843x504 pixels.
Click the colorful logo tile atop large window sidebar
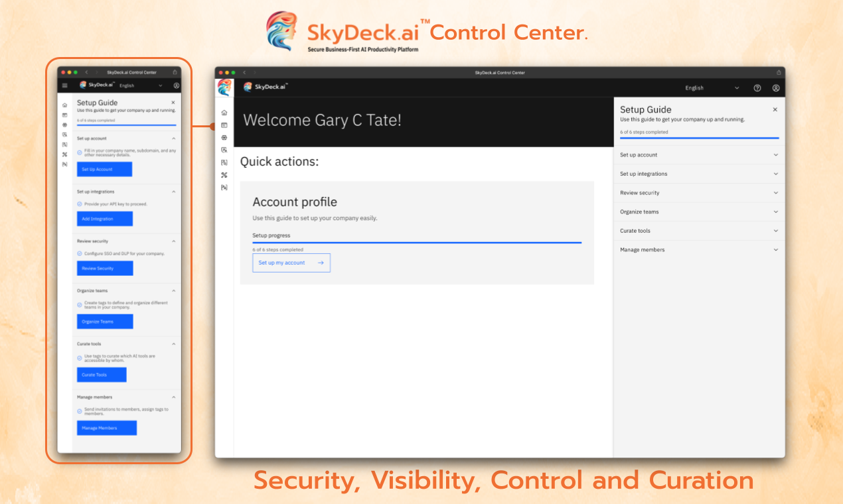pyautogui.click(x=224, y=88)
